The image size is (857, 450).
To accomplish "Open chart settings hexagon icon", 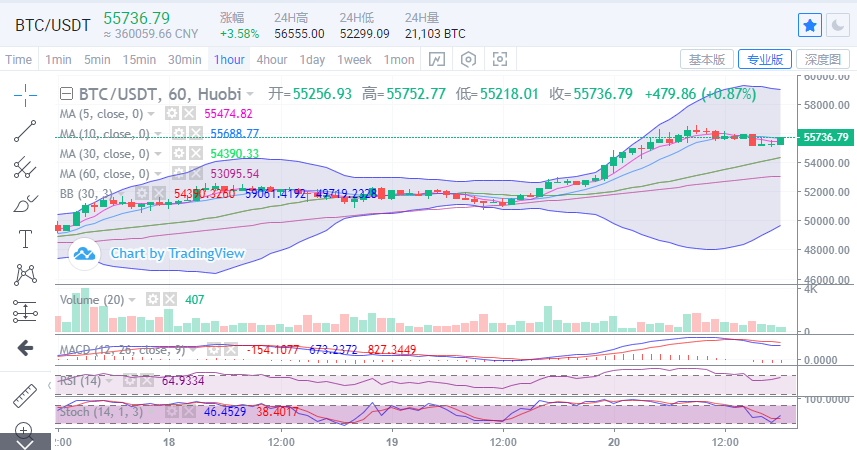I will tap(468, 59).
